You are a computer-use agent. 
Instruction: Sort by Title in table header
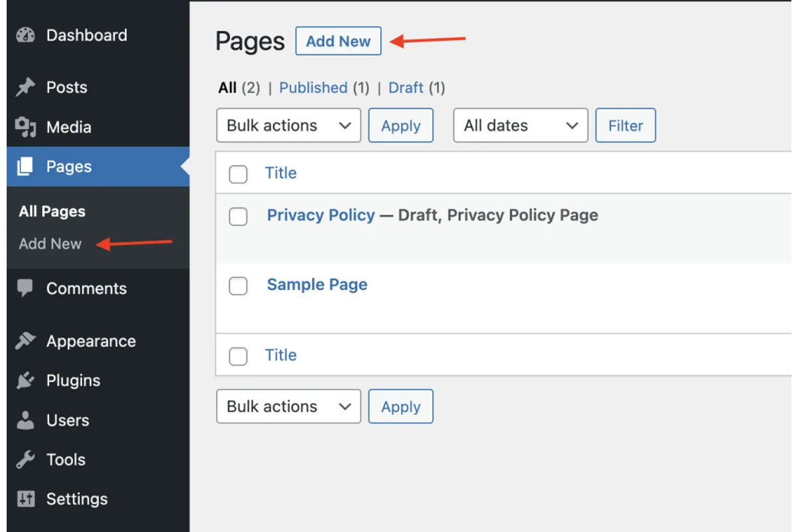281,173
